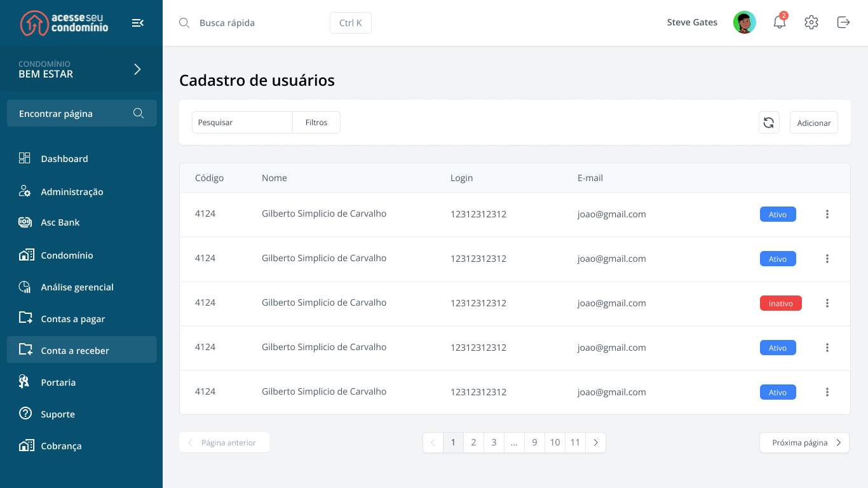
Task: Click the Próxima página button
Action: tap(804, 443)
